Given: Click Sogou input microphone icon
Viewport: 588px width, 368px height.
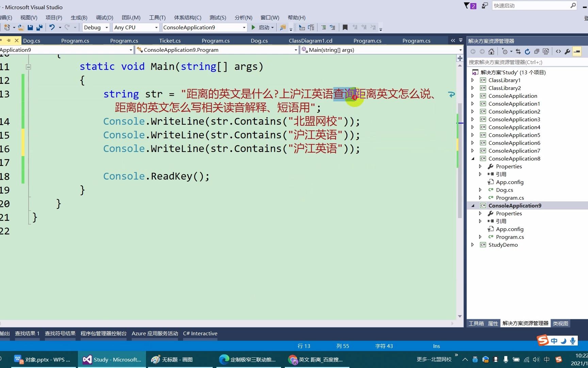Looking at the screenshot, I should [x=573, y=341].
